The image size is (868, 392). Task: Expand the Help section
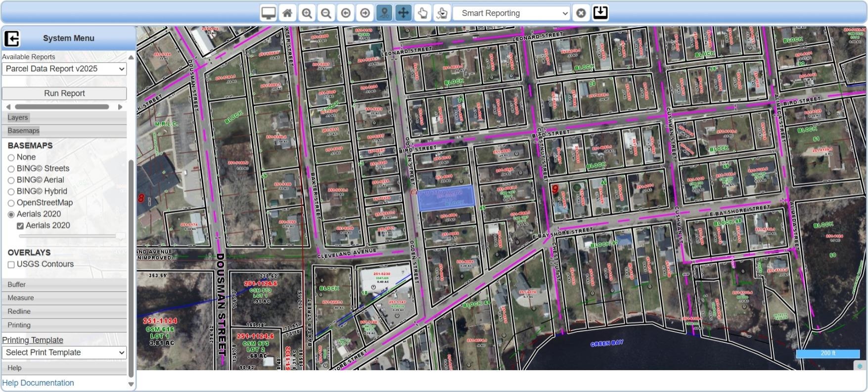click(x=64, y=368)
